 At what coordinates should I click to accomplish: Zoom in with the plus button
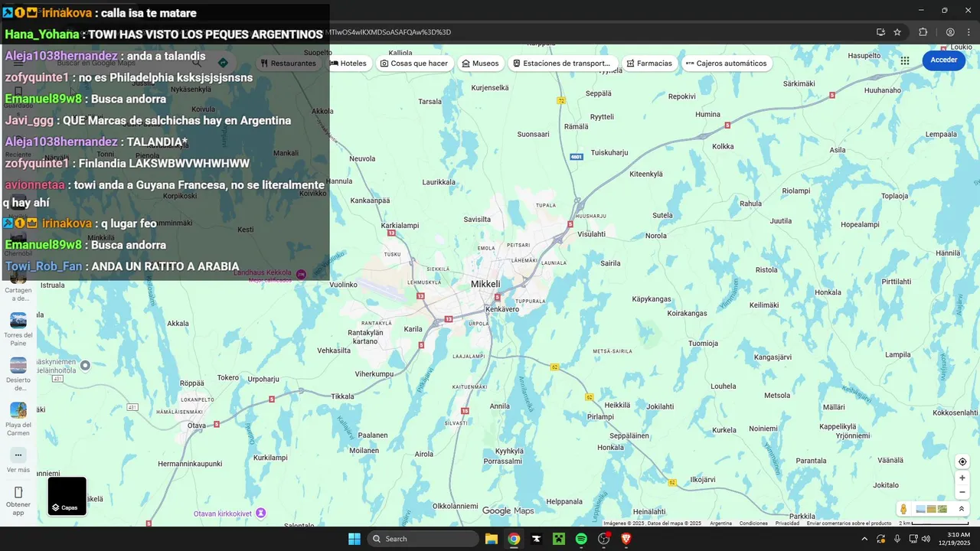tap(962, 478)
